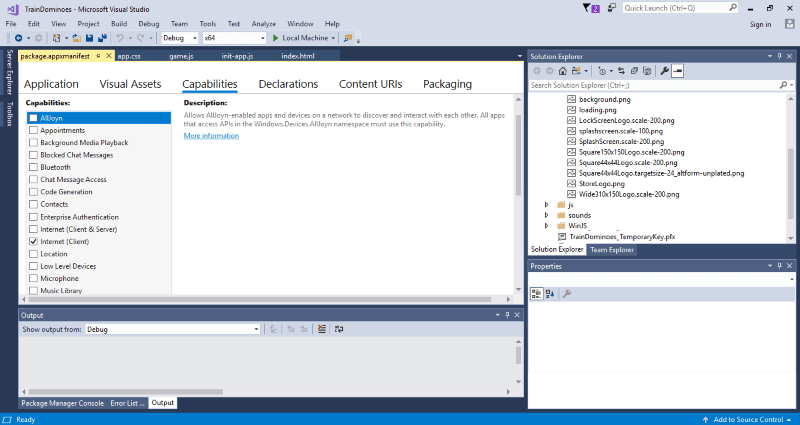Image resolution: width=800 pixels, height=425 pixels.
Task: Switch to Visual Assets manifest tab
Action: point(130,84)
